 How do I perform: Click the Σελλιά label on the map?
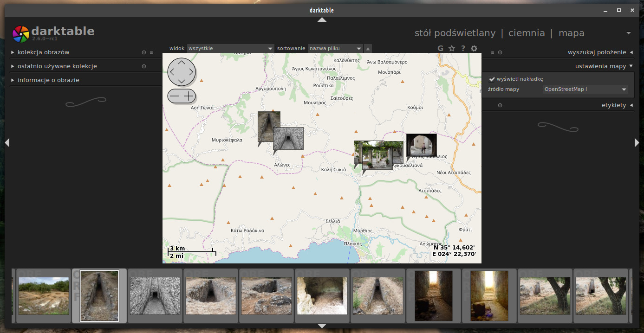pyautogui.click(x=333, y=221)
